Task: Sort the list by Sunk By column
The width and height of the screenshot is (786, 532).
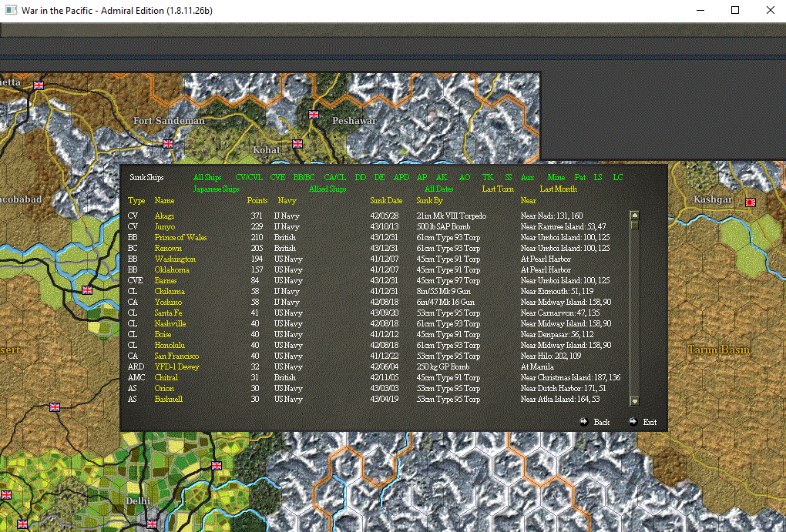Action: click(x=429, y=201)
